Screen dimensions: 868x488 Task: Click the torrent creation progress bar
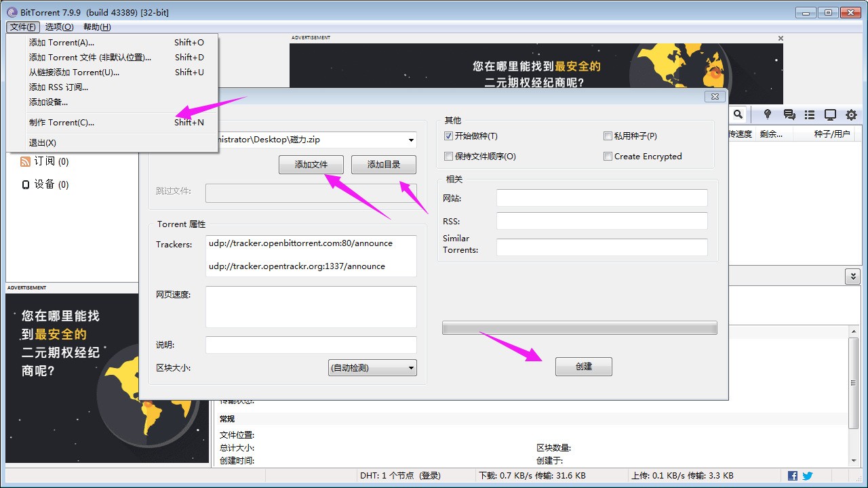click(x=580, y=328)
